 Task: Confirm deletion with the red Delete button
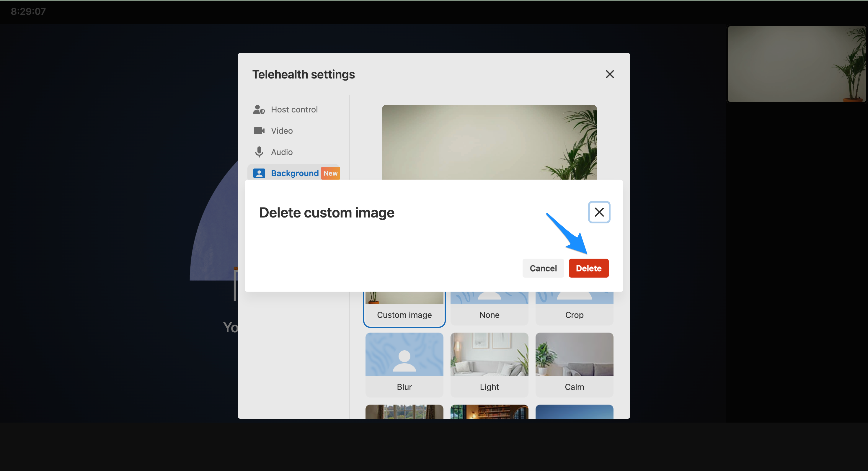(588, 268)
